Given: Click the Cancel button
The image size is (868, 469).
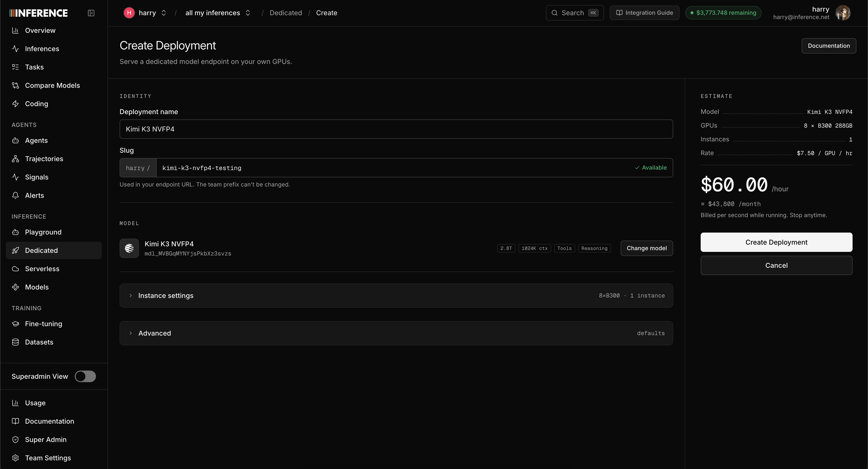Looking at the screenshot, I should (x=776, y=265).
